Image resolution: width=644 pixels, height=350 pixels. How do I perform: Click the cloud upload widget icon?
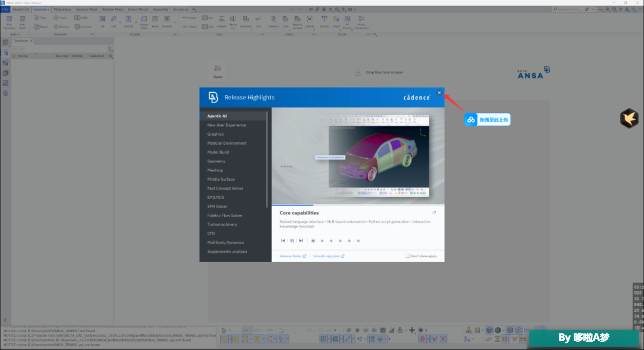coord(471,120)
